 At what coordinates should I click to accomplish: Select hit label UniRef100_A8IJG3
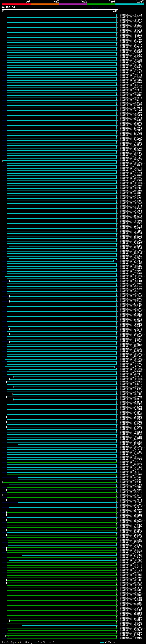click(x=131, y=357)
